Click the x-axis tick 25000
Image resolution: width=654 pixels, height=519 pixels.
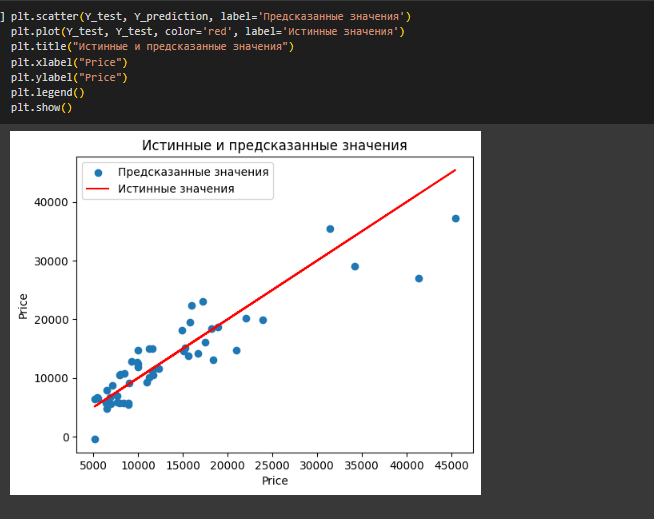pos(272,466)
